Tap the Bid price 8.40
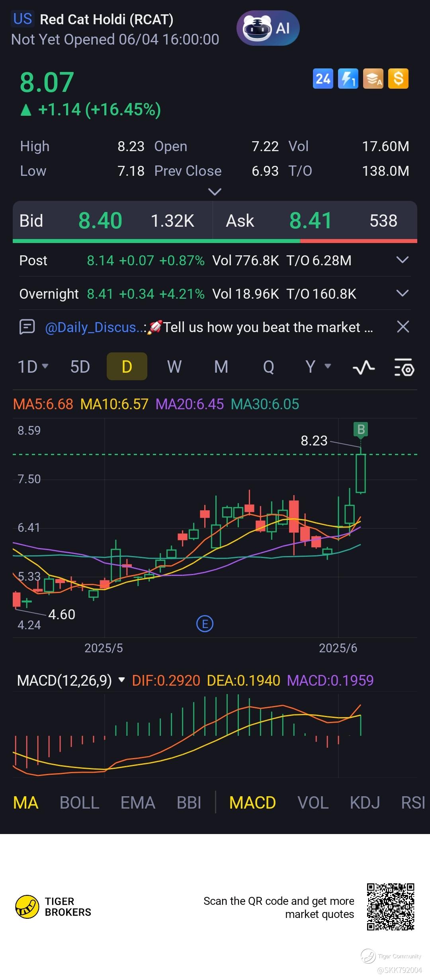 (x=100, y=221)
